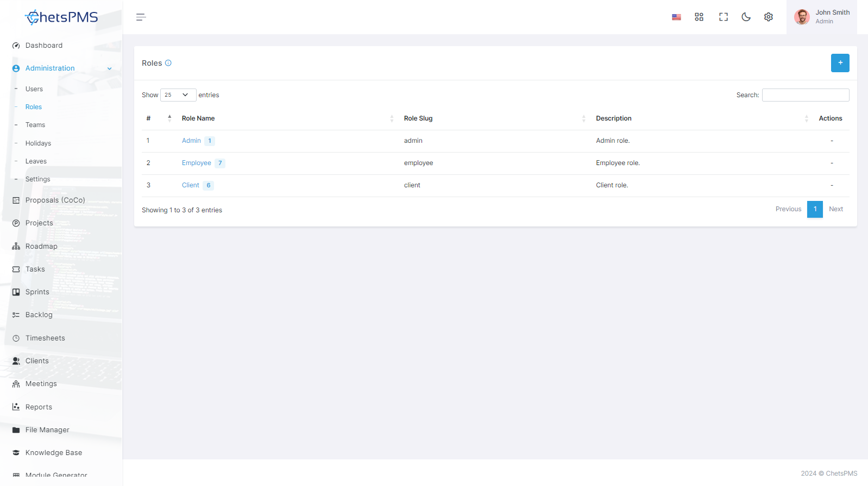Open the language flag selector
This screenshot has height=486, width=868.
(x=676, y=17)
